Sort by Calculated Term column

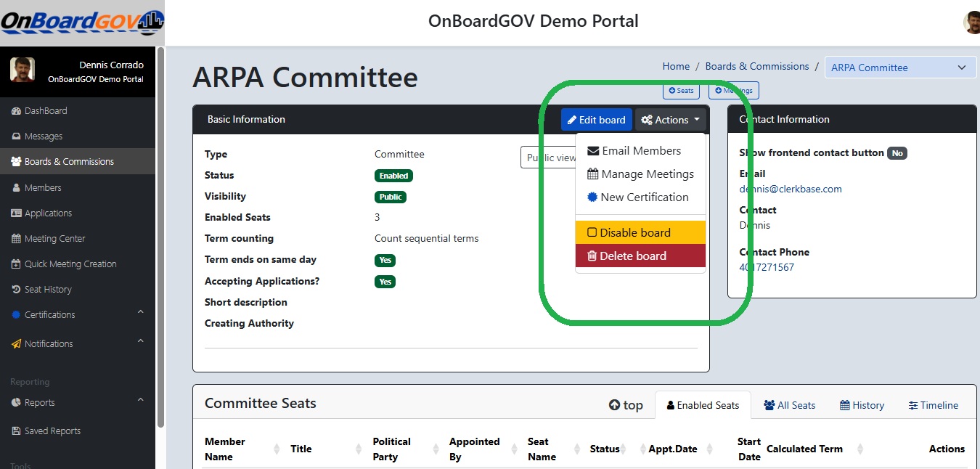pos(815,449)
